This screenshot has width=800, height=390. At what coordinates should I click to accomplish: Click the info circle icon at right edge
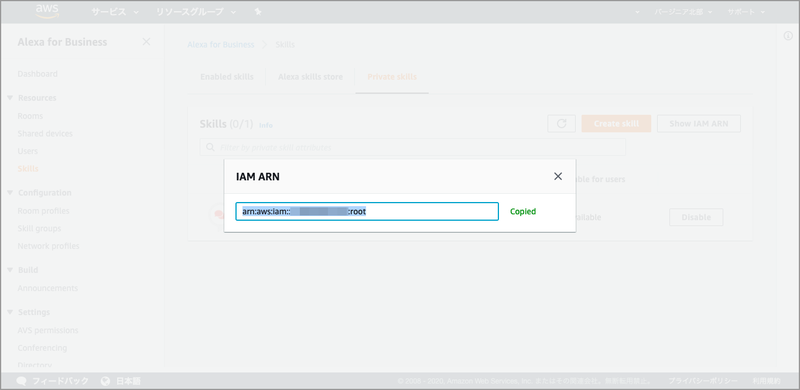(x=788, y=35)
